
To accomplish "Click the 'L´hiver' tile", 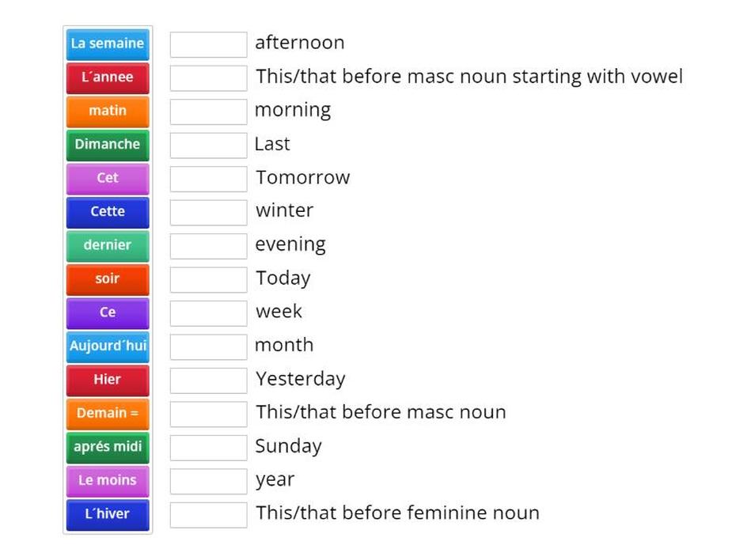I will [x=108, y=514].
